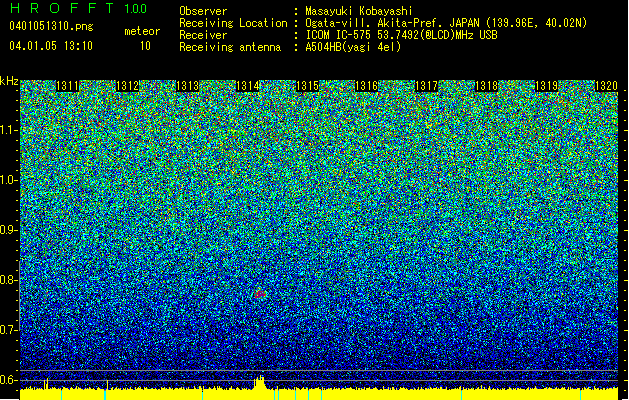The width and height of the screenshot is (629, 400).
Task: Click the 1.0 kHz axis tick label
Action: [x=8, y=180]
